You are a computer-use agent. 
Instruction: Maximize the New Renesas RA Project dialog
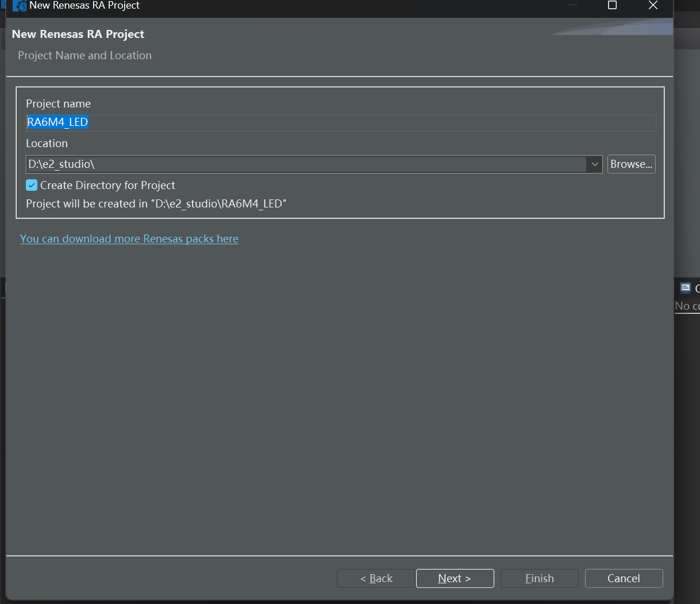point(613,5)
